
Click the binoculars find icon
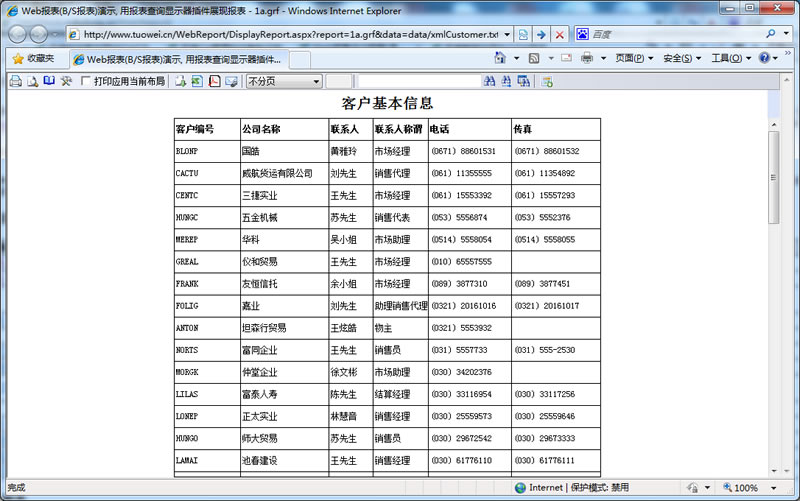point(489,81)
